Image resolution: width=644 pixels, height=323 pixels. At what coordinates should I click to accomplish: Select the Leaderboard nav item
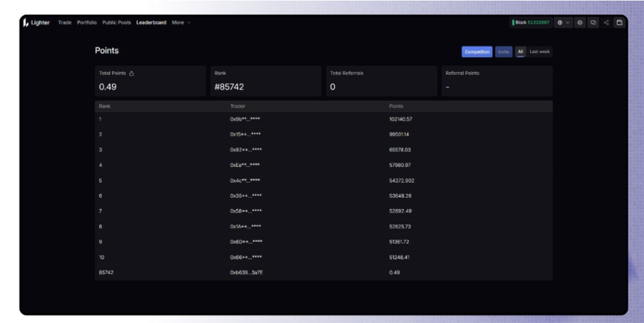152,23
